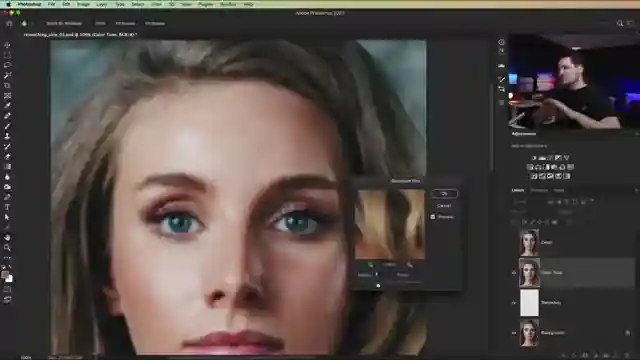Show the hidden Detail layer
The height and width of the screenshot is (360, 640).
pos(514,242)
